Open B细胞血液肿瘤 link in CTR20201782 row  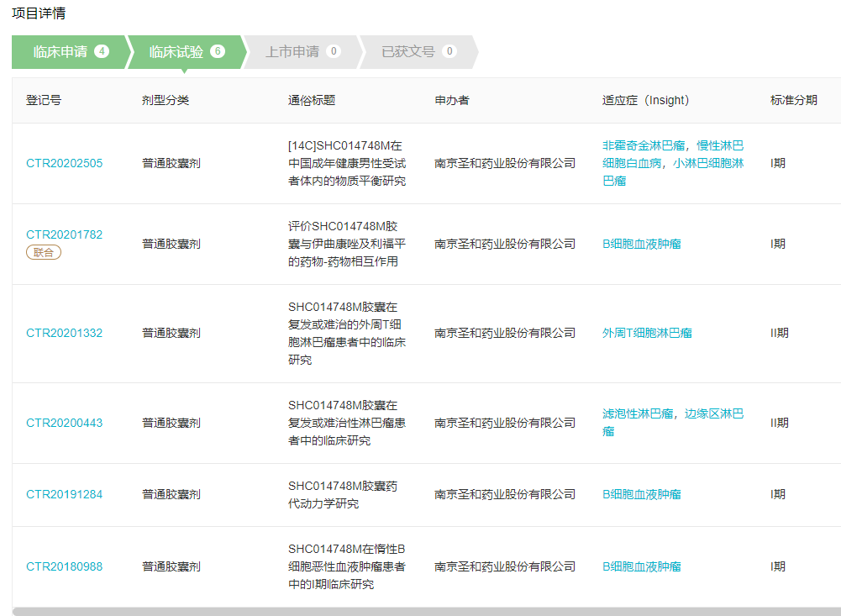(x=642, y=244)
